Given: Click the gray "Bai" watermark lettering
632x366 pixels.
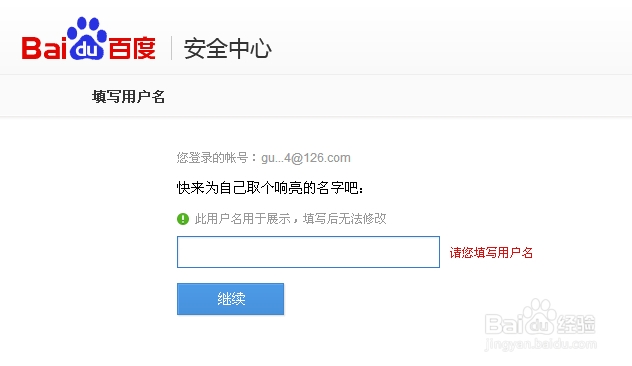Looking at the screenshot, I should (x=504, y=325).
